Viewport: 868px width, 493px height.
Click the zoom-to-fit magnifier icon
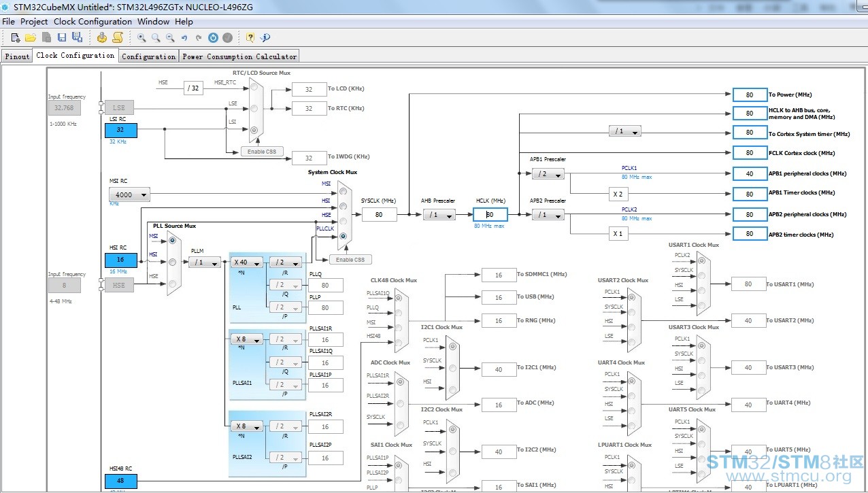156,37
